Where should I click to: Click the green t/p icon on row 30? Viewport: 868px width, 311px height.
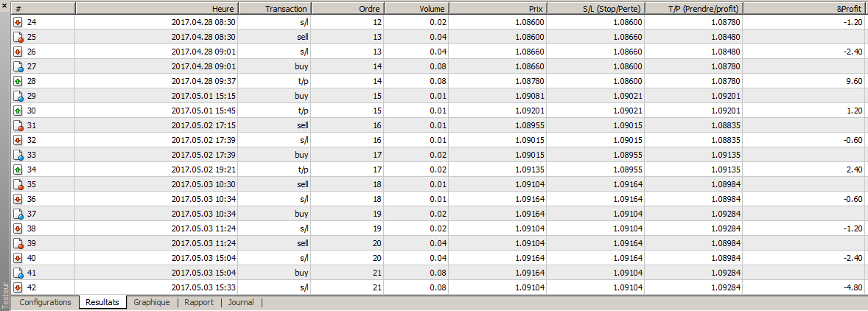[18, 111]
